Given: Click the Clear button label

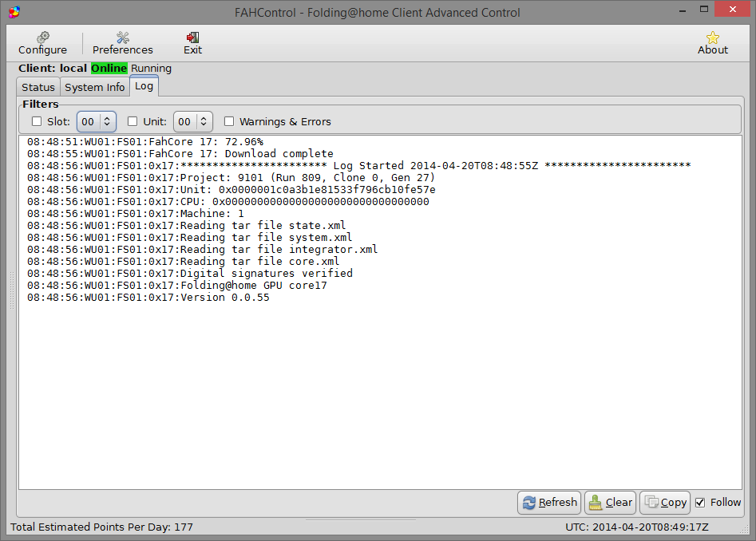Looking at the screenshot, I should click(619, 503).
